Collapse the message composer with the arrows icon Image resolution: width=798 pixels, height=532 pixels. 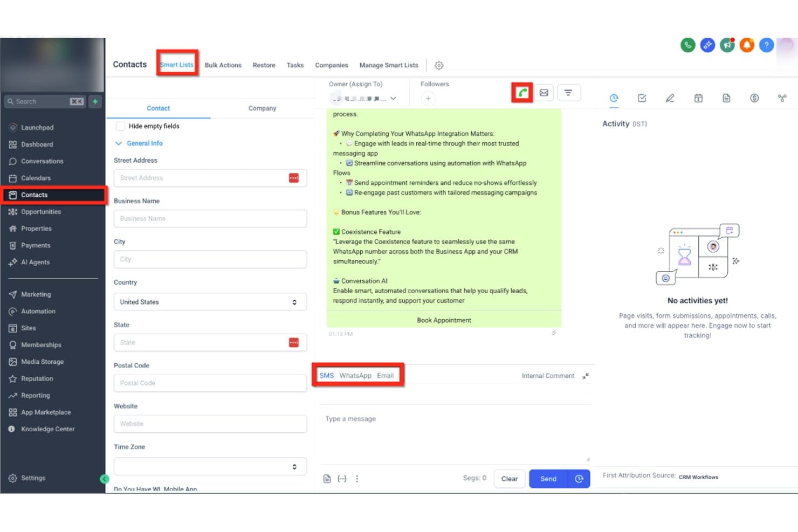point(586,376)
